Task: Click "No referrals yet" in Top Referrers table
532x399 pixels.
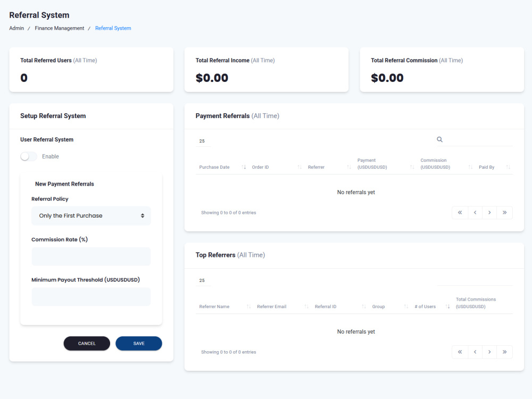Action: pyautogui.click(x=356, y=331)
